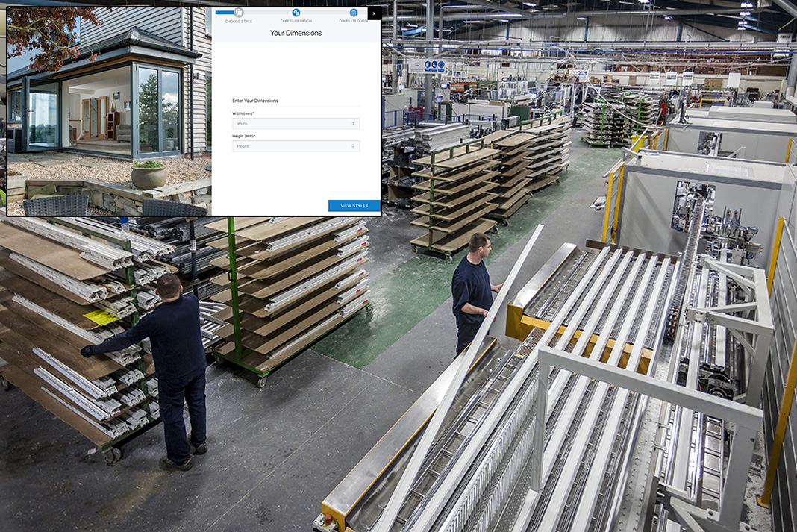The height and width of the screenshot is (532, 797).
Task: Click the Height (mm) field label
Action: pos(244,136)
